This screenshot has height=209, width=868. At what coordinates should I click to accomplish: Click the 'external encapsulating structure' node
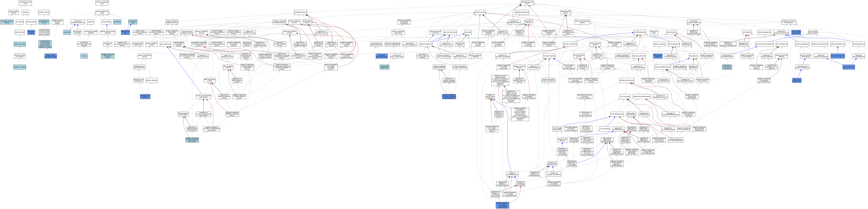[x=107, y=32]
